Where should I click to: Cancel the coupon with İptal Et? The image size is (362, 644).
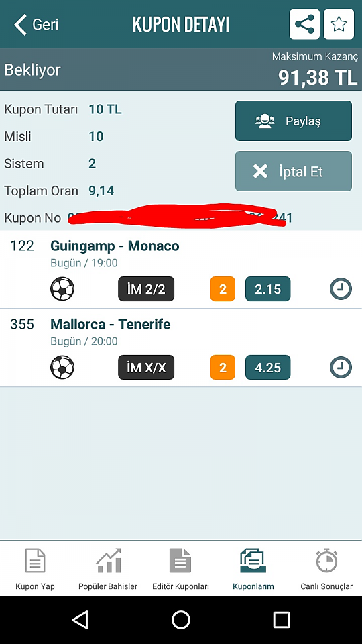(294, 171)
